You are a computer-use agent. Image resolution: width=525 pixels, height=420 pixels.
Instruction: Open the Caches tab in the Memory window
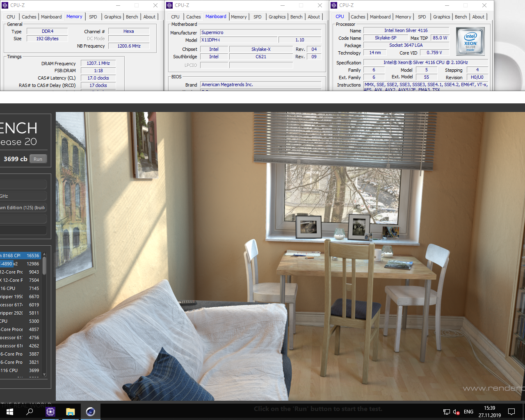tap(29, 17)
